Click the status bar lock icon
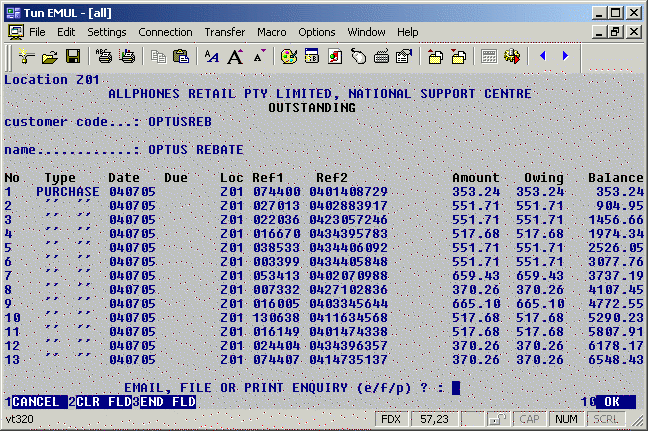The width and height of the screenshot is (648, 431). [497, 419]
